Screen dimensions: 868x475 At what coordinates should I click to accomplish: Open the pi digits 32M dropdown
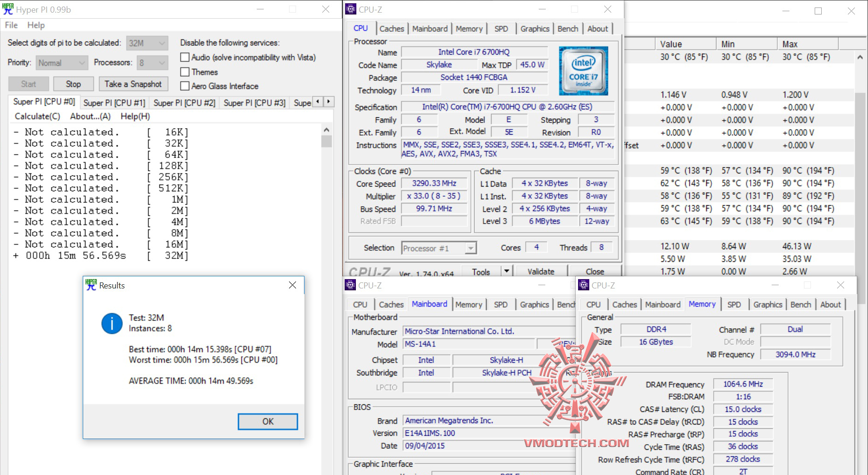point(147,43)
